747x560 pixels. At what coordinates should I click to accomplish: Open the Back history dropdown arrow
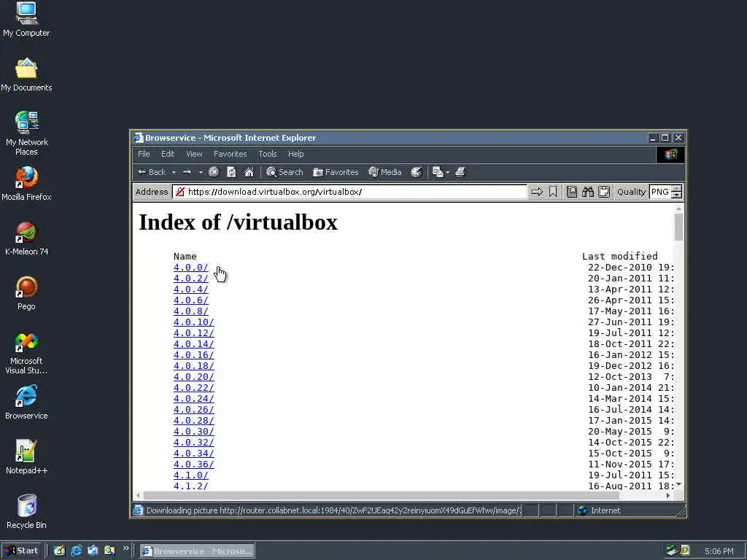point(174,172)
